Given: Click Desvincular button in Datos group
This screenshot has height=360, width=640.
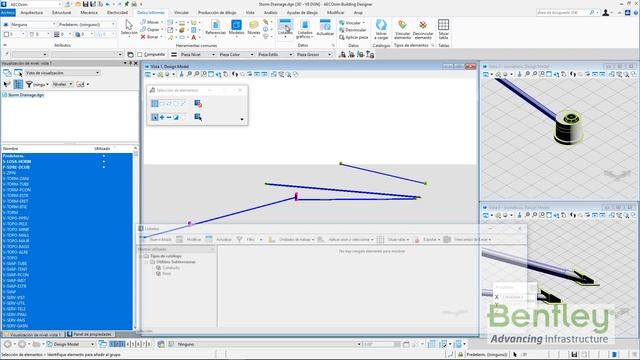Looking at the screenshot, I should pyautogui.click(x=353, y=30).
